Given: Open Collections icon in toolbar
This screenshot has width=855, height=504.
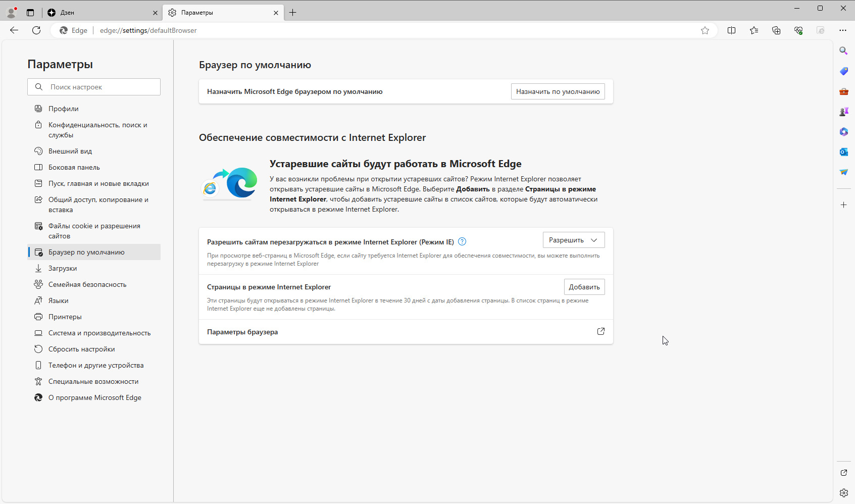Looking at the screenshot, I should pos(776,30).
